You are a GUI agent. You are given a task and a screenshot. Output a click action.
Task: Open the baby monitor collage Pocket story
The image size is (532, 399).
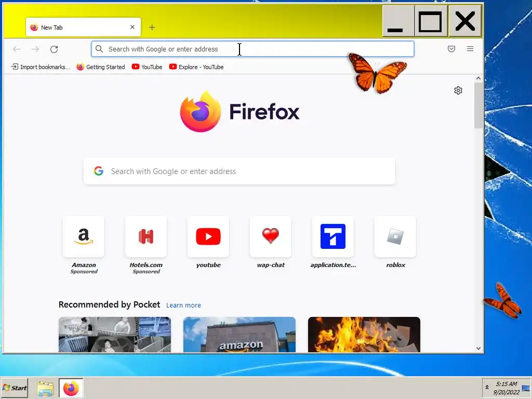click(x=115, y=335)
